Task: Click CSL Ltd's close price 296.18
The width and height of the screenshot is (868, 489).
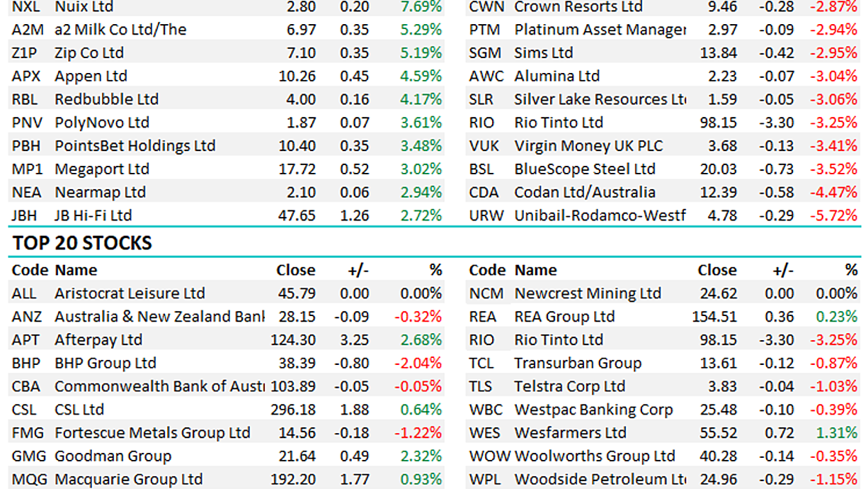Action: 293,410
